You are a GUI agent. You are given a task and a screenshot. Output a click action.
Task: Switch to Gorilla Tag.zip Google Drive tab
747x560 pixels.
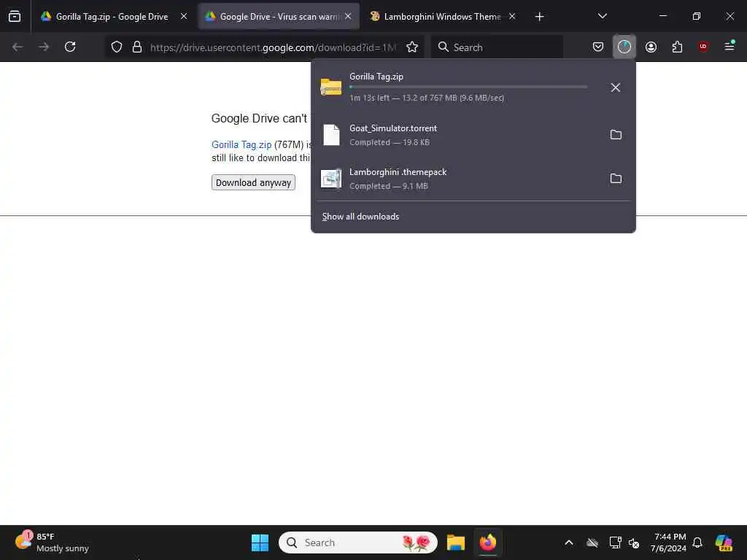112,17
